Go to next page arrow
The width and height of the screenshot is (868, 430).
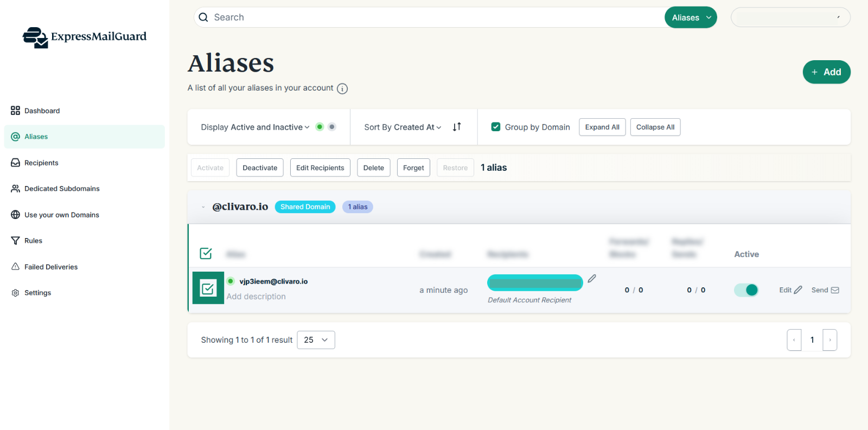(x=830, y=340)
